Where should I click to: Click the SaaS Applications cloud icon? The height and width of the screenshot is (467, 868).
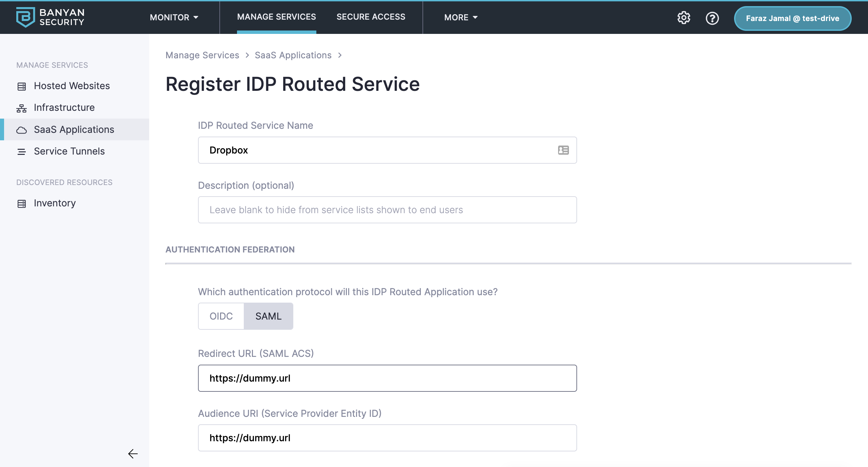coord(22,130)
